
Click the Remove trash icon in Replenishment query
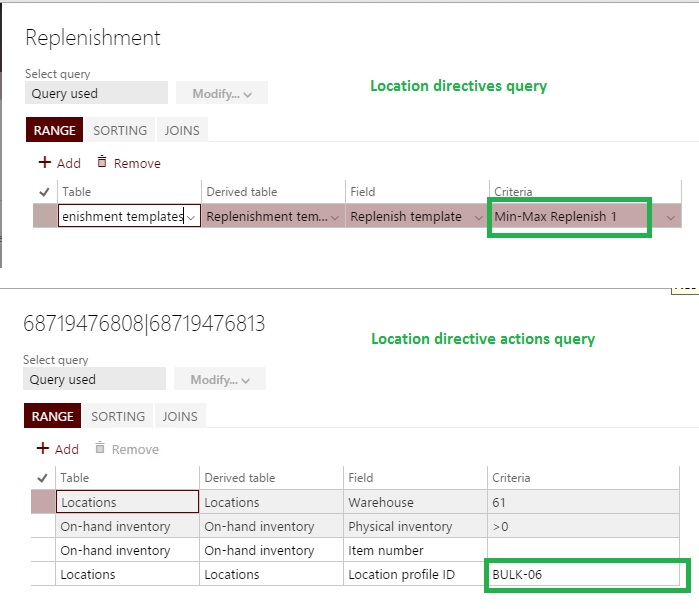pyautogui.click(x=102, y=163)
